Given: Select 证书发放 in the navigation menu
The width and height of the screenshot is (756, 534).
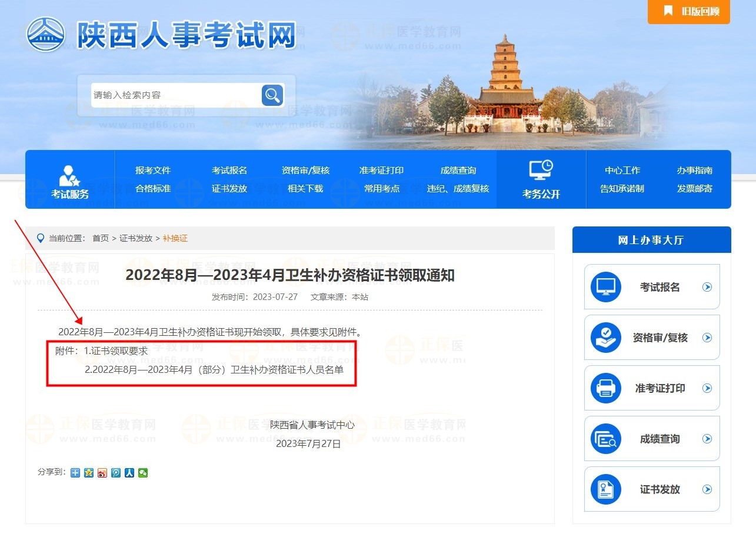Looking at the screenshot, I should [x=229, y=189].
